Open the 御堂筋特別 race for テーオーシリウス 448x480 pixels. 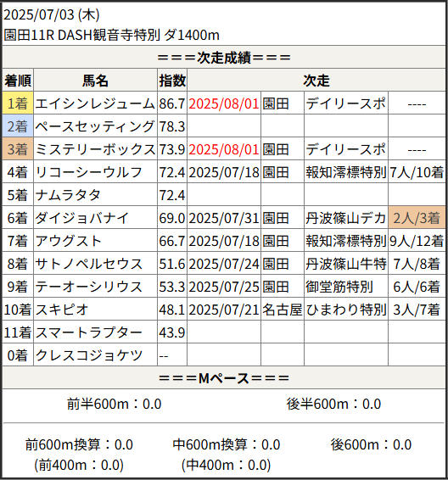pyautogui.click(x=339, y=287)
